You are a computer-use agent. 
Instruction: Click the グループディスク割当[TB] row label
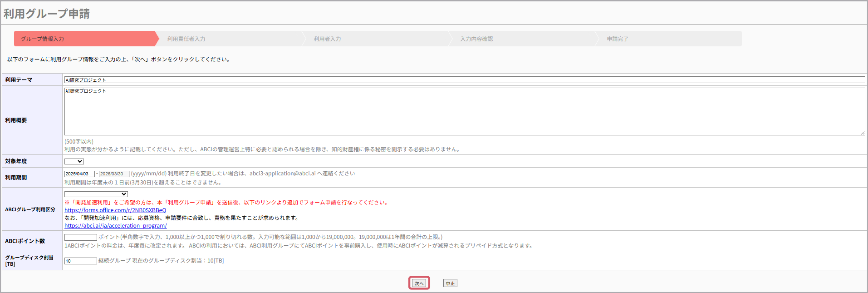[29, 261]
